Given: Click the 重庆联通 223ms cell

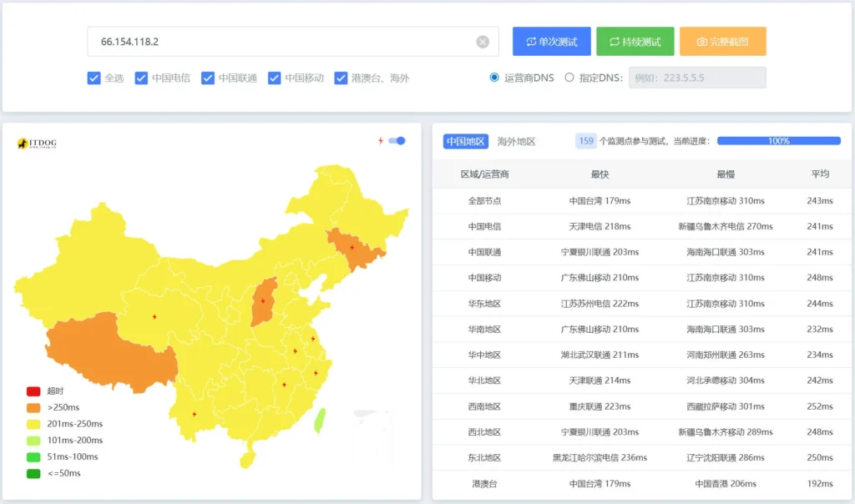Looking at the screenshot, I should click(600, 406).
